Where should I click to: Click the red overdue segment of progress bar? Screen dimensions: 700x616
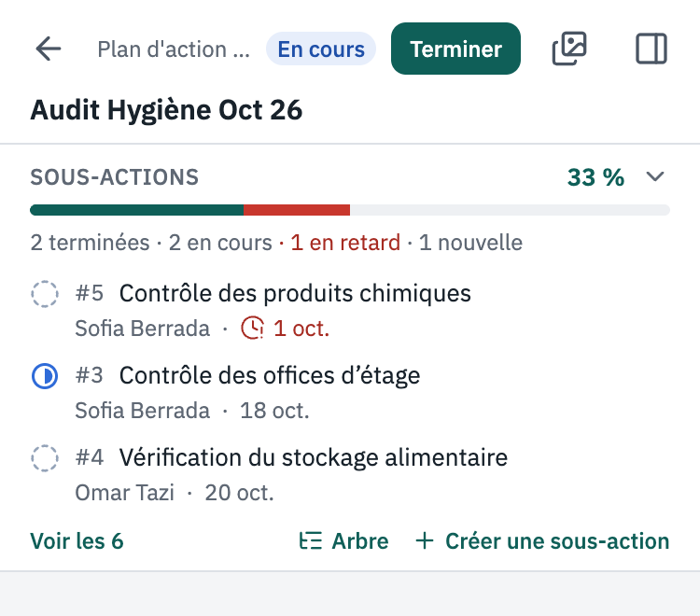click(x=297, y=210)
